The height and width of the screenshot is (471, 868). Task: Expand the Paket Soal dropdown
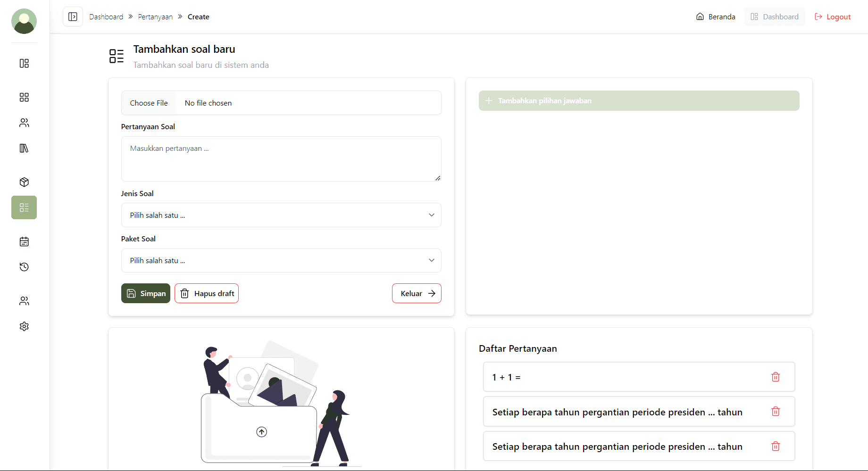pyautogui.click(x=281, y=260)
